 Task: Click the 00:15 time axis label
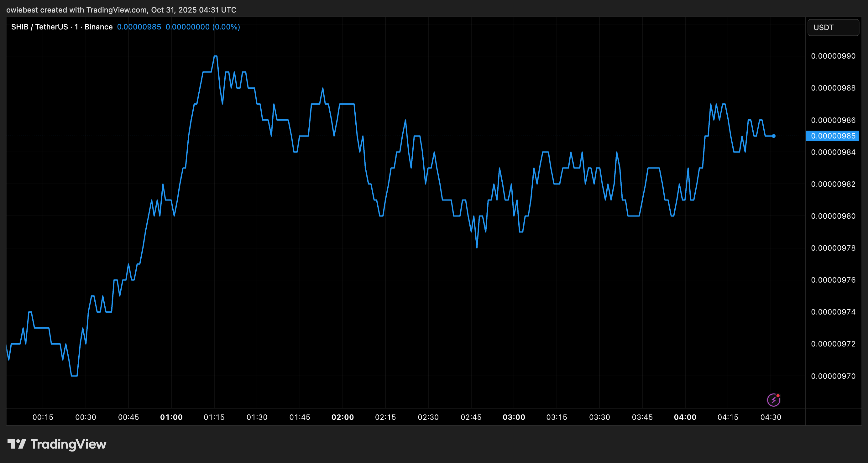(x=43, y=417)
